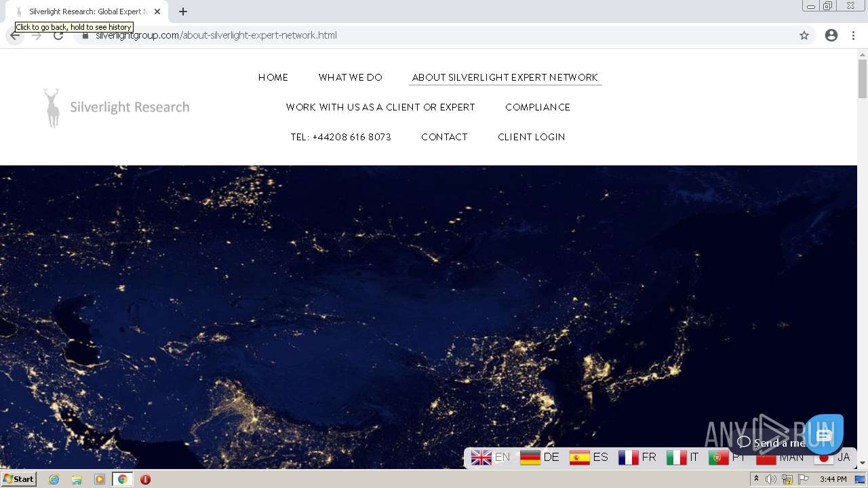Launch Internet Explorer from the taskbar

[x=54, y=479]
